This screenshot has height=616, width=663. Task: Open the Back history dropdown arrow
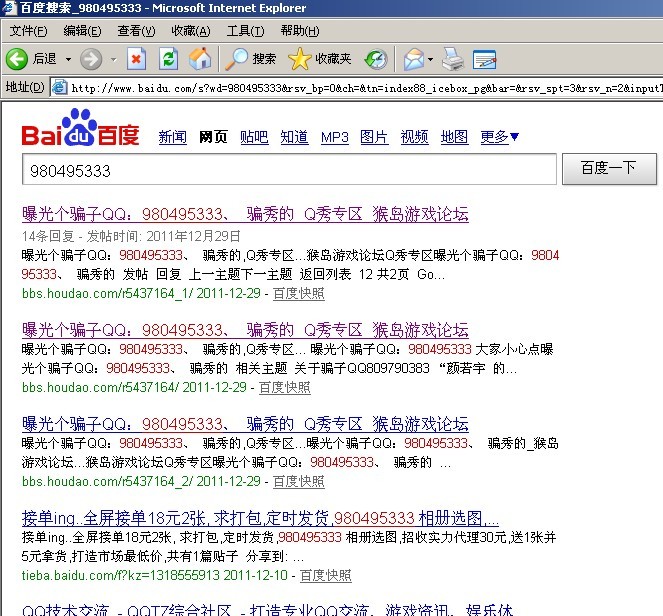point(68,59)
